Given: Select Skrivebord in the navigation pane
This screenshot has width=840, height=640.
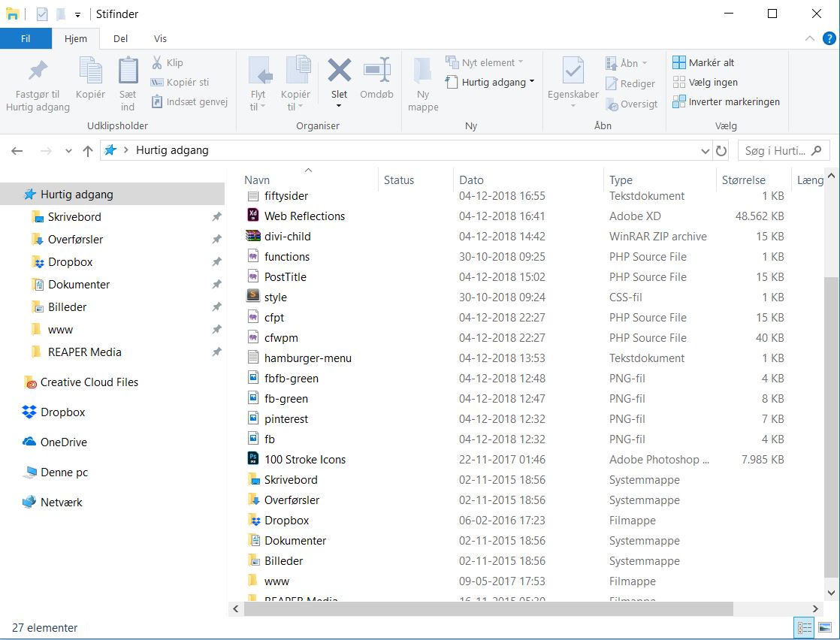Looking at the screenshot, I should click(x=74, y=217).
